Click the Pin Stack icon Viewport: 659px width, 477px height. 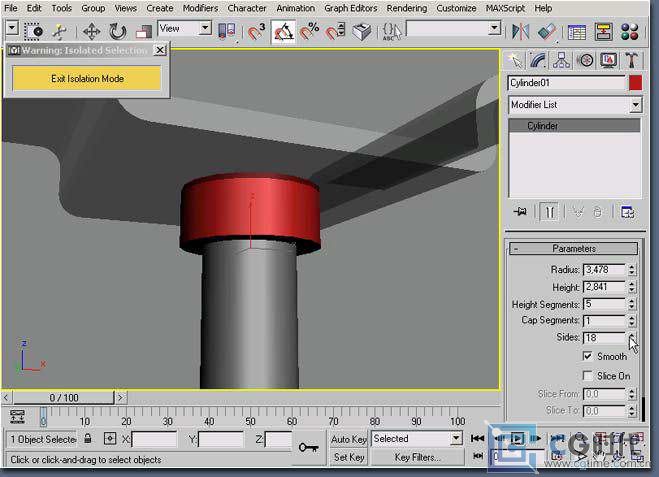[520, 212]
